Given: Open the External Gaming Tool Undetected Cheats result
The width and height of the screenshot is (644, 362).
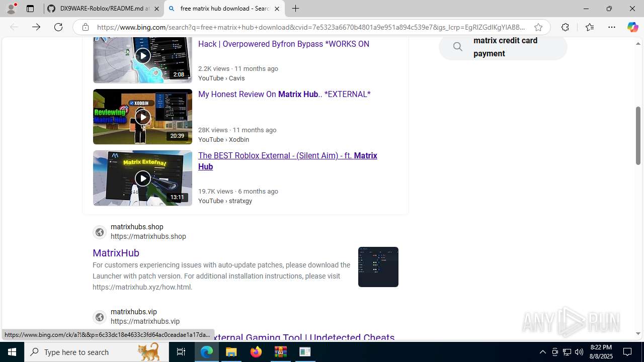Looking at the screenshot, I should click(x=304, y=336).
